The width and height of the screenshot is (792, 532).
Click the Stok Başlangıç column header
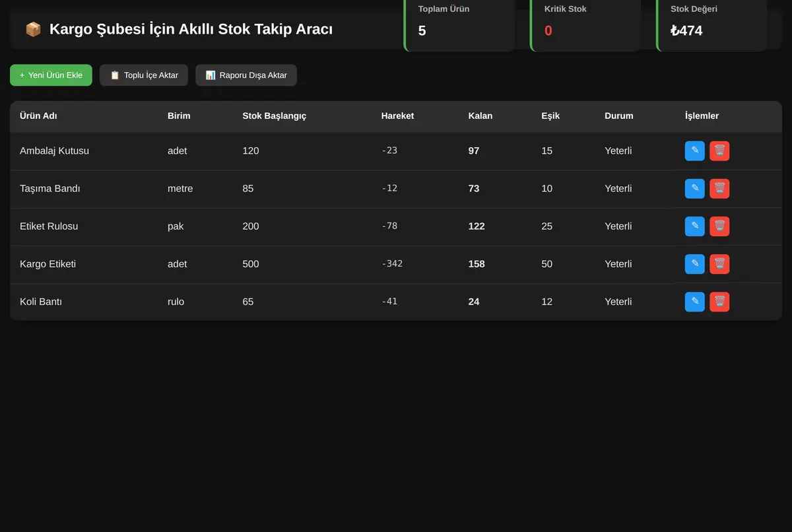tap(275, 116)
